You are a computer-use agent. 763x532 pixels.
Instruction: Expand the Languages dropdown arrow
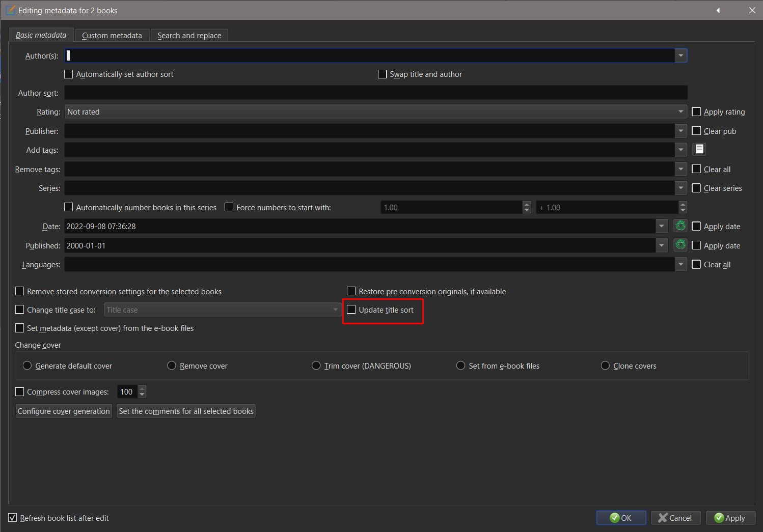pyautogui.click(x=681, y=264)
